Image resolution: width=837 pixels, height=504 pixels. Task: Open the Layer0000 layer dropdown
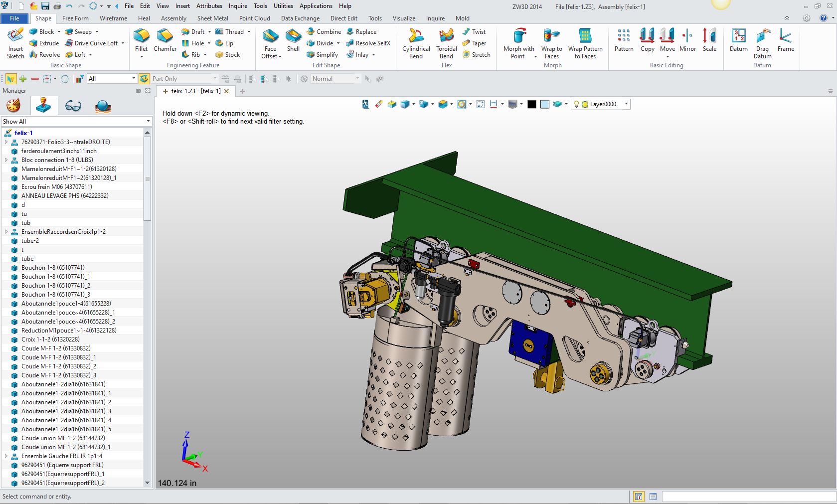coord(627,104)
